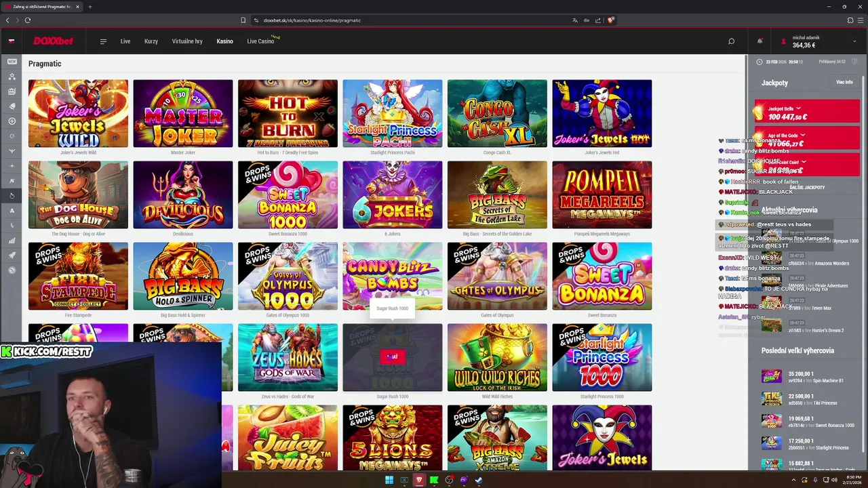Open notifications bell icon
Screen dimensions: 868x488
(760, 41)
